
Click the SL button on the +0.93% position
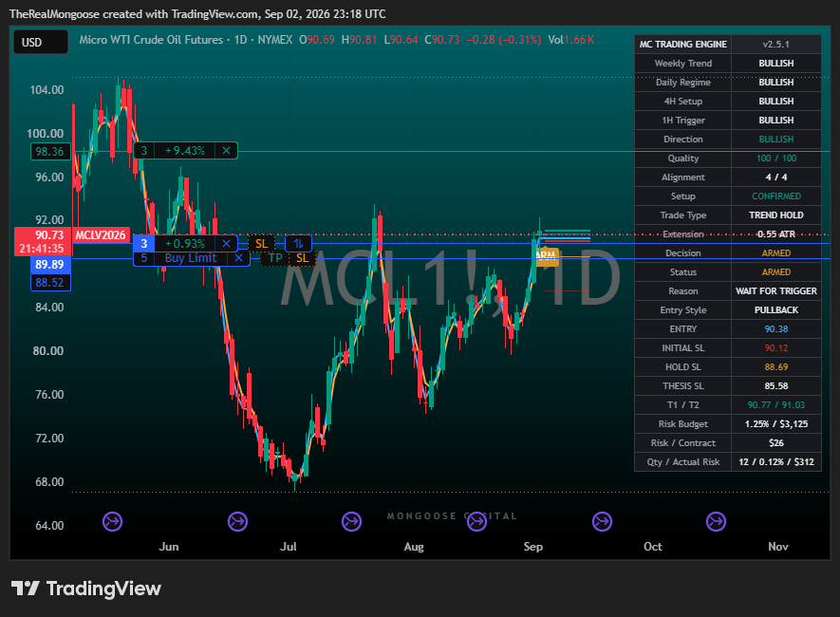click(261, 244)
